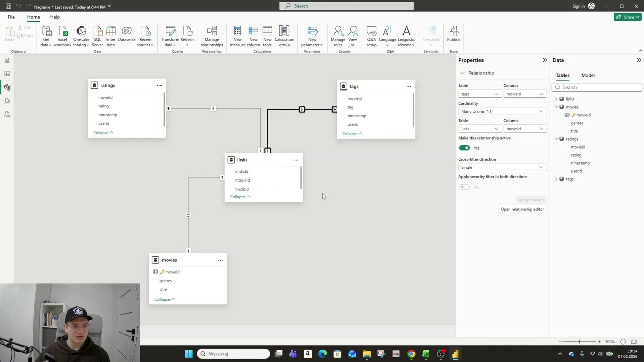Open Language settings in the ribbon
Screen dimensions: 644x362
point(387,36)
